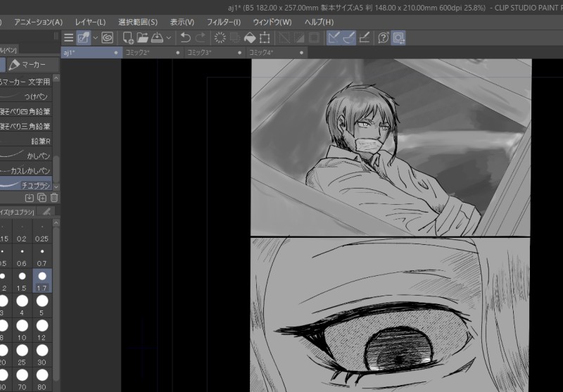Image resolution: width=563 pixels, height=392 pixels.
Task: Switch to the コミック3* canvas tab
Action: pos(215,52)
